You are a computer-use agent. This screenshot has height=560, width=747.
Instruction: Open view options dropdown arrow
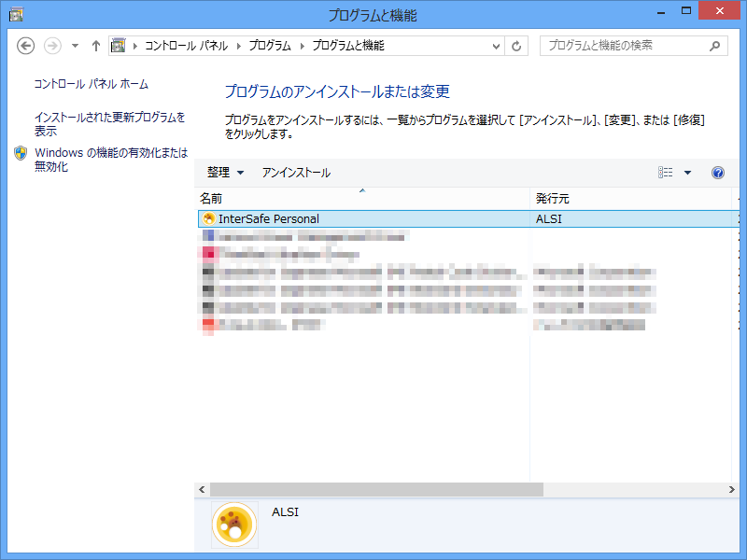[x=687, y=173]
